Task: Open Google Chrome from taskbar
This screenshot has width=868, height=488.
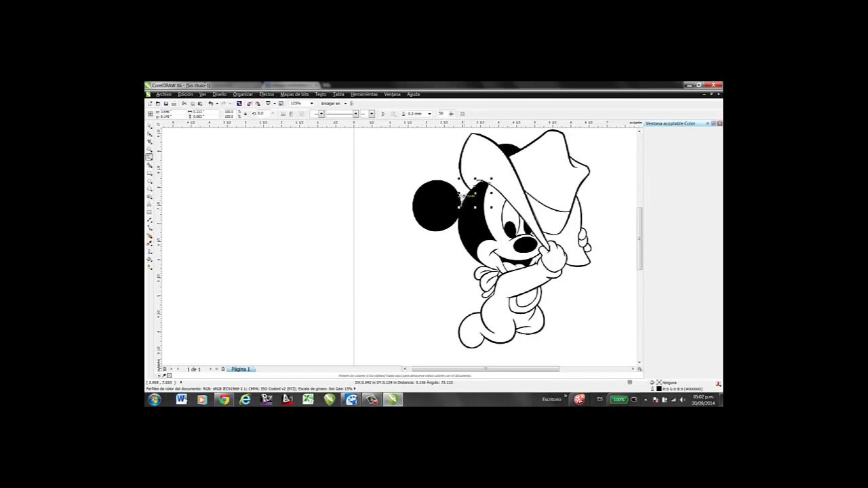Action: coord(223,399)
